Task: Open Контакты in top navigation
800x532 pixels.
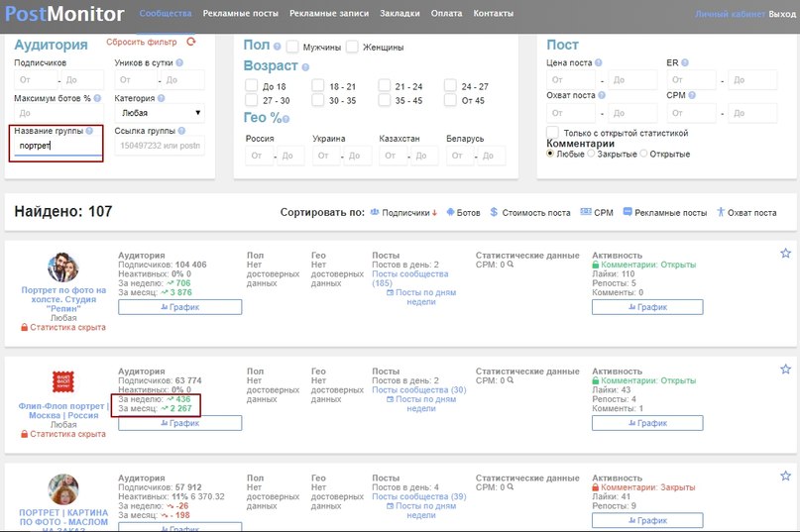Action: [x=494, y=13]
